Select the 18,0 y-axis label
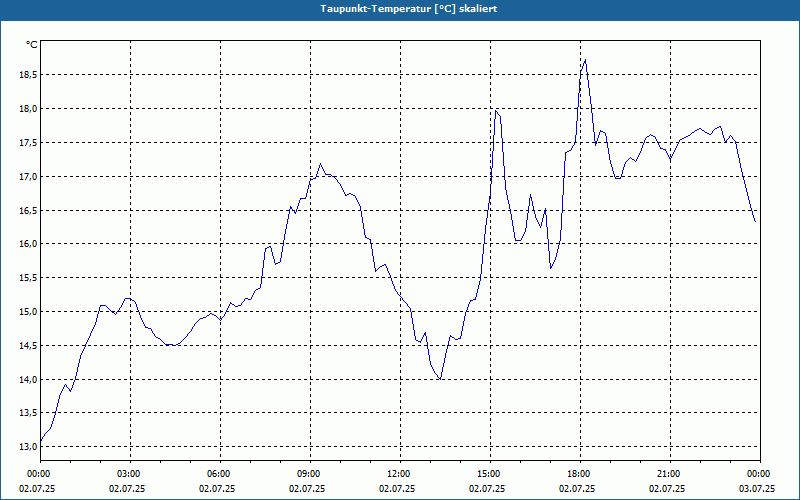 (29, 109)
